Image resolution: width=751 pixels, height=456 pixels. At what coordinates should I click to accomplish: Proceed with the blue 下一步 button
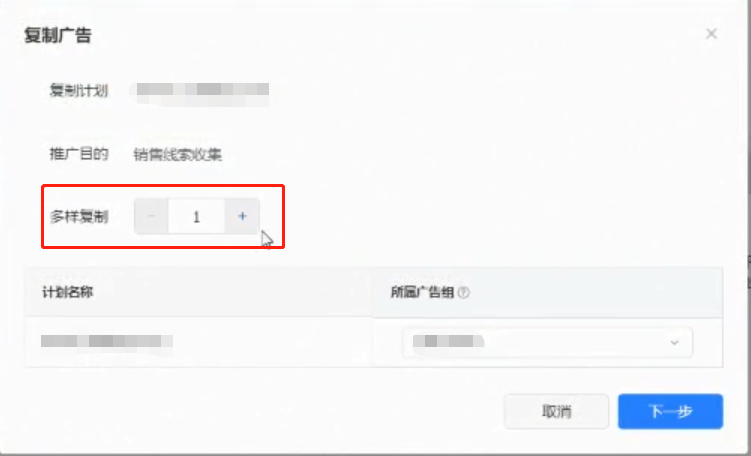tap(670, 411)
